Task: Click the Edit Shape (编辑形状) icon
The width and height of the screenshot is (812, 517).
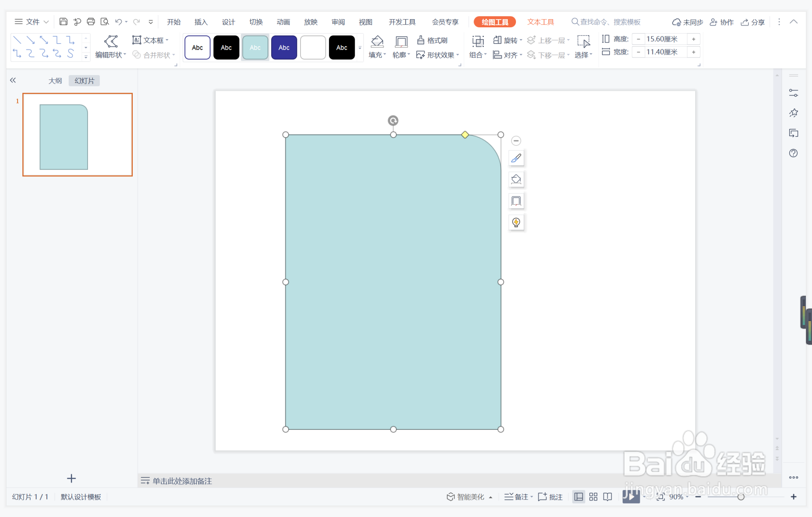Action: pos(111,41)
